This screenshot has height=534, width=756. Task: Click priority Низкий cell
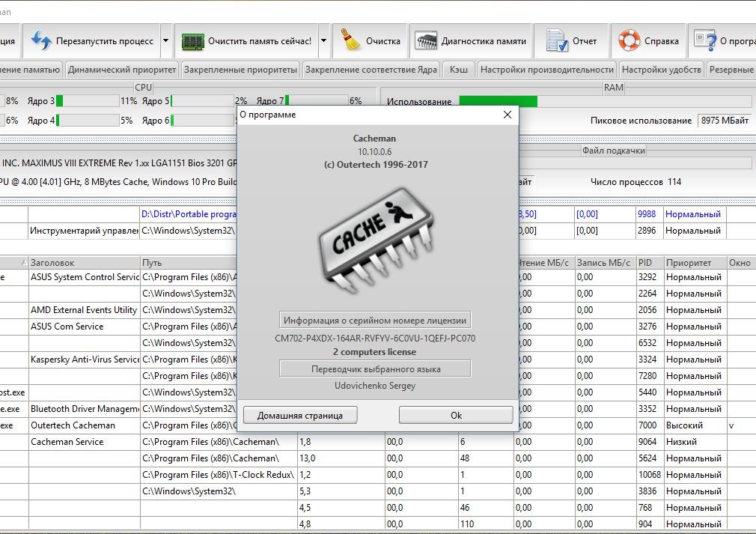click(x=695, y=442)
